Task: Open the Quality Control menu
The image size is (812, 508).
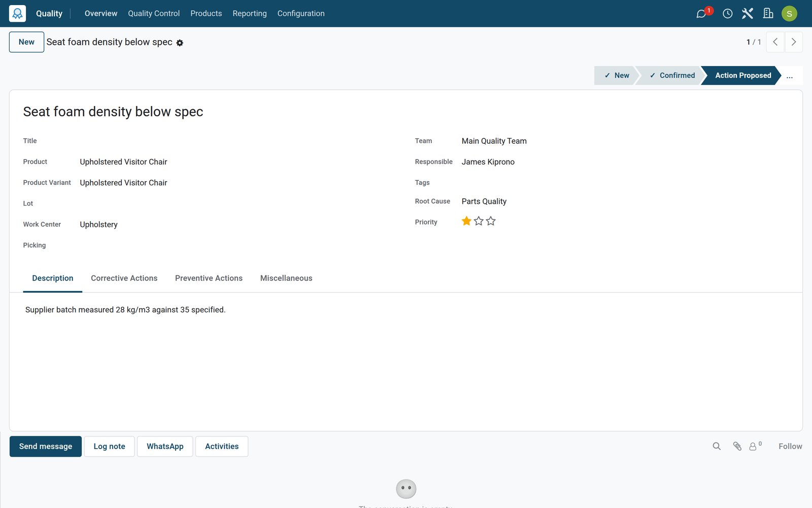Action: point(154,14)
